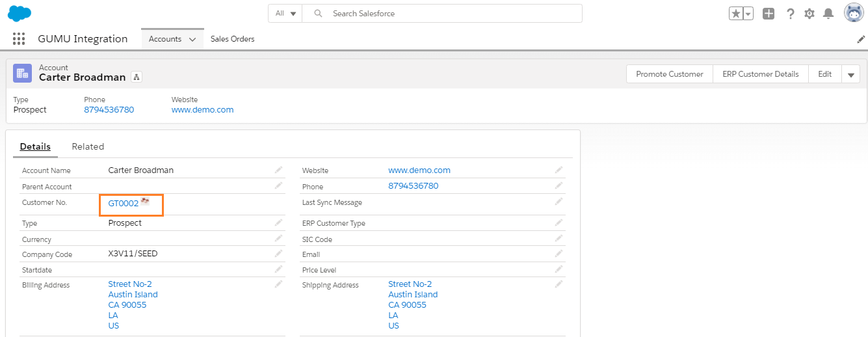Click the GUMU Integration app name
Viewport: 868px width, 337px height.
click(83, 39)
